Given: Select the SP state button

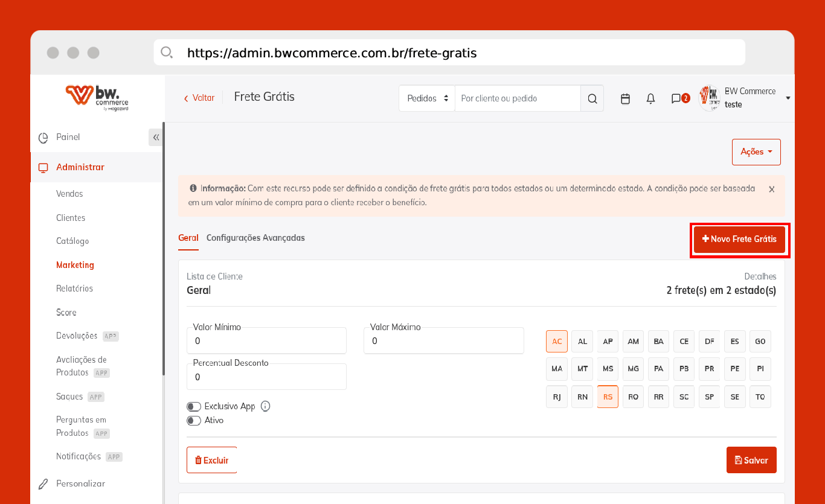Looking at the screenshot, I should [709, 397].
